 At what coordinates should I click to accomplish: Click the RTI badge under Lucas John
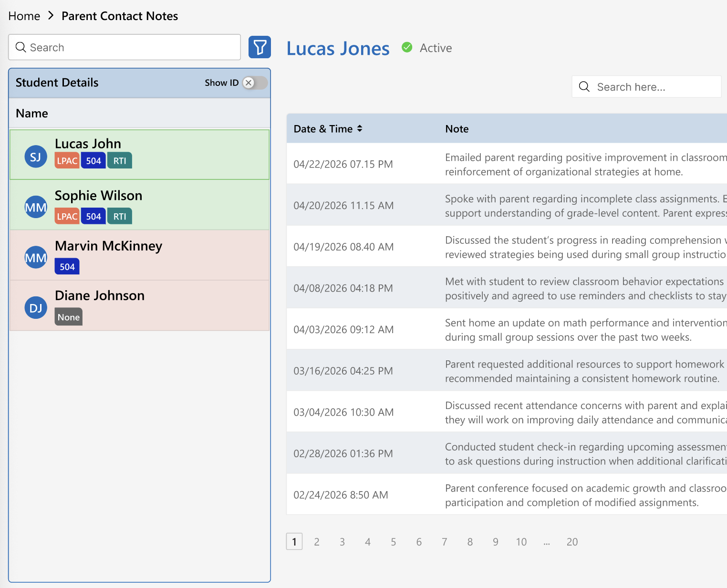[x=120, y=161]
